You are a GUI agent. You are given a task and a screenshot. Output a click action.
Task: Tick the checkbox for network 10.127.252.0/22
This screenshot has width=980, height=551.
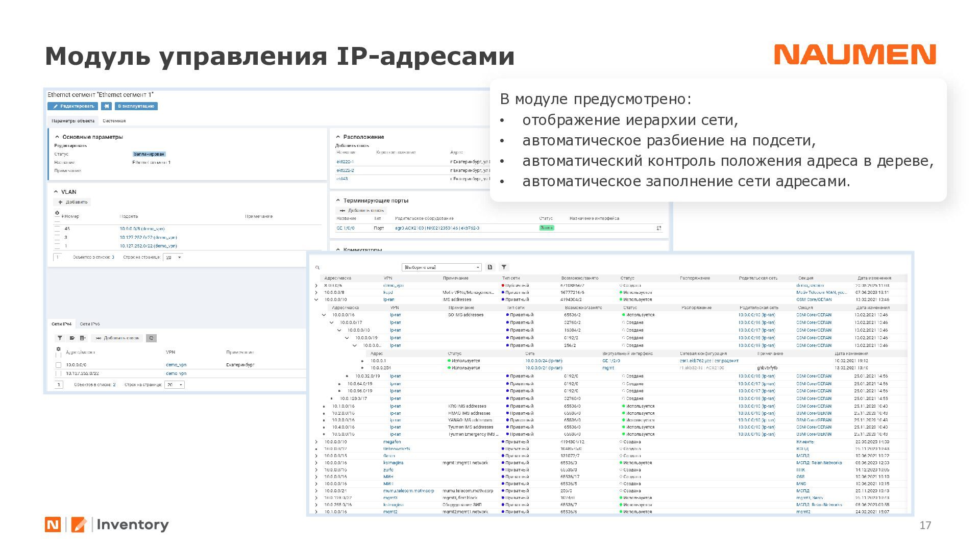58,373
